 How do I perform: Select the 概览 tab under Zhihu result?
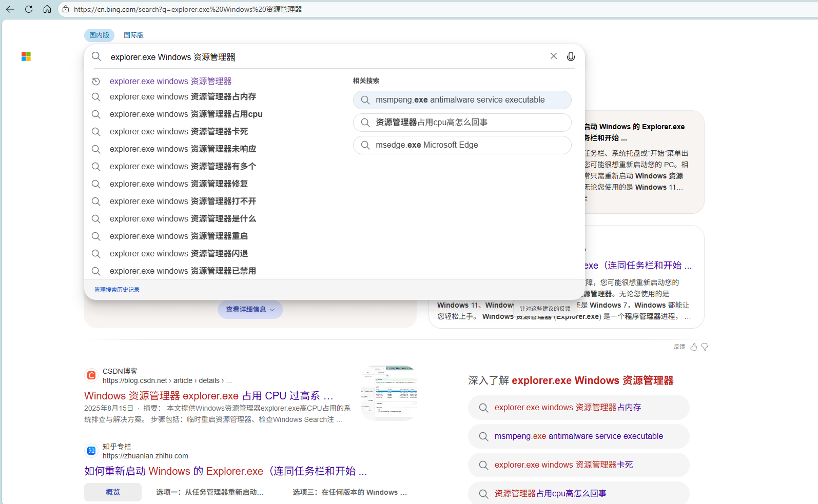pyautogui.click(x=113, y=492)
